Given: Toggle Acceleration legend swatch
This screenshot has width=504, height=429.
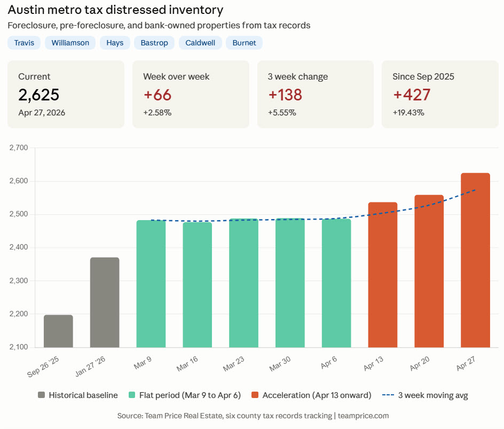Looking at the screenshot, I should click(255, 395).
